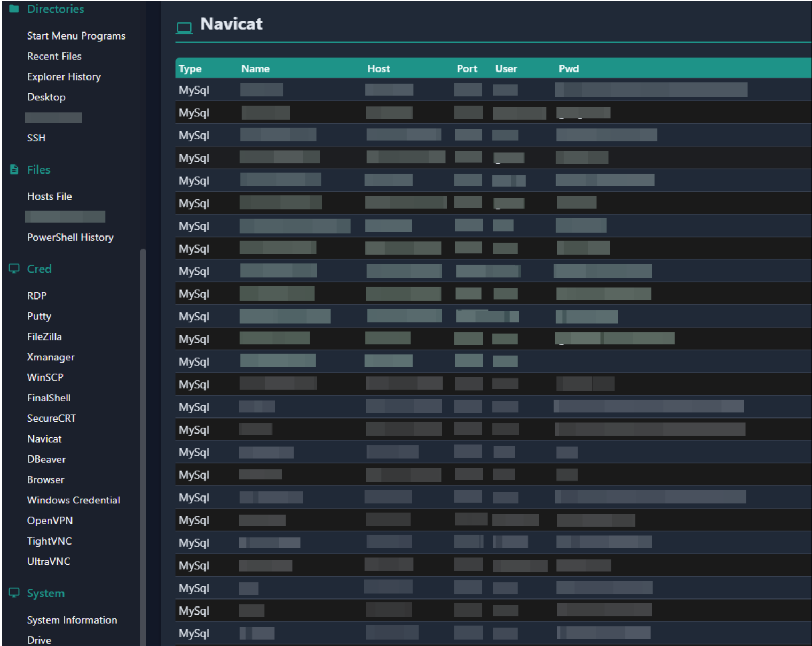Click the Pwd column header
The width and height of the screenshot is (812, 646).
569,68
